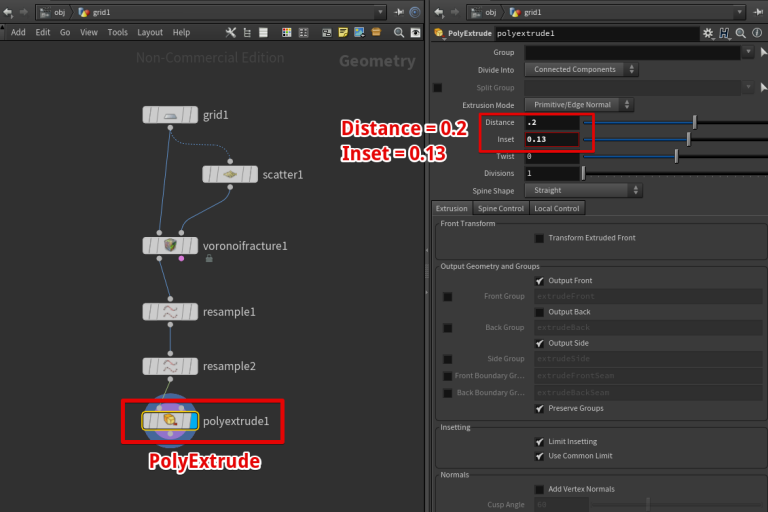Disable the Preserve Groups checkbox
This screenshot has height=512, width=768.
coord(540,408)
